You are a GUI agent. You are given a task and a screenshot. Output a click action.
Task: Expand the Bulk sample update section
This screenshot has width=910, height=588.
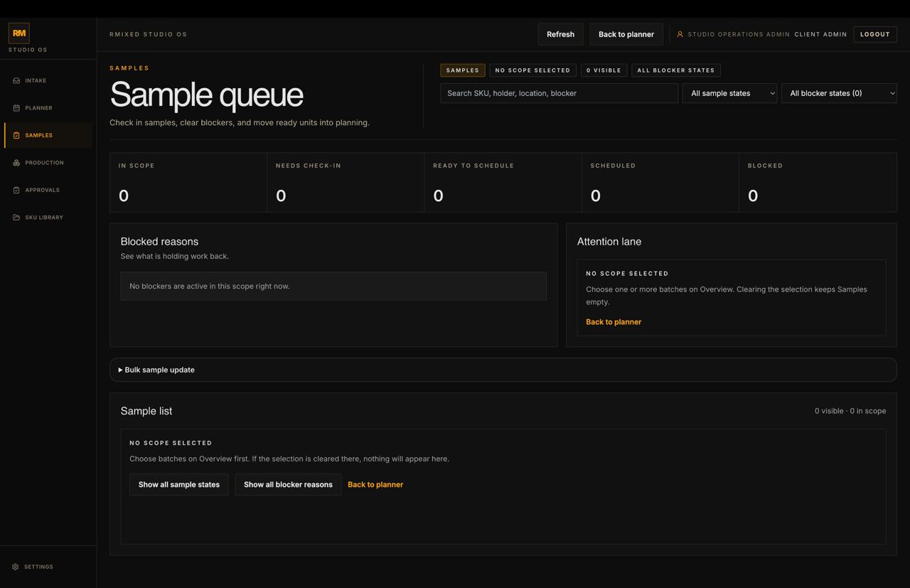click(x=158, y=370)
